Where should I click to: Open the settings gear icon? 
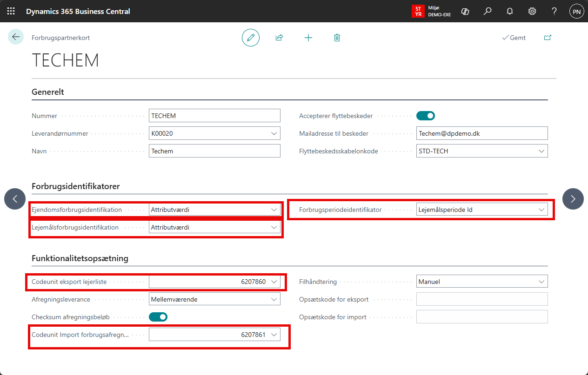coord(532,11)
